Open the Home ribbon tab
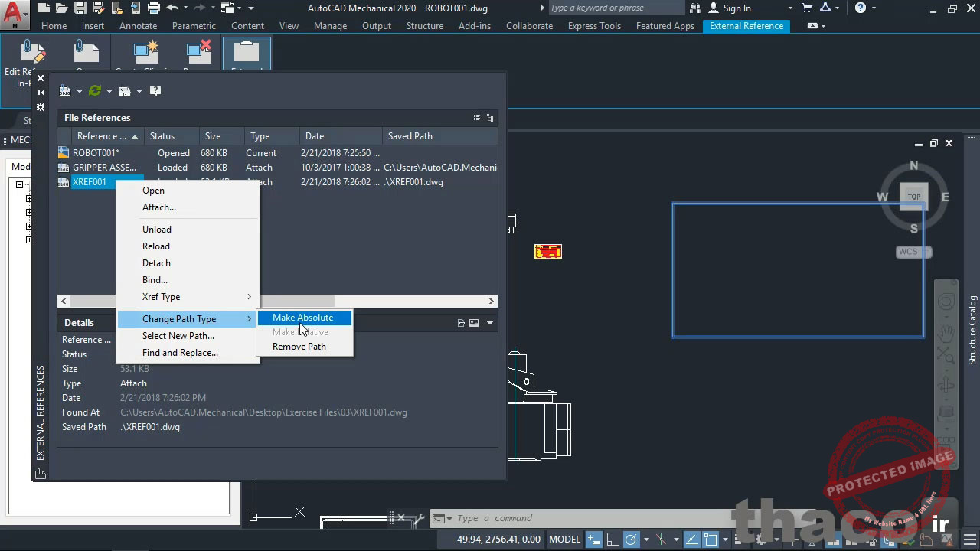Image resolution: width=980 pixels, height=551 pixels. click(x=54, y=25)
